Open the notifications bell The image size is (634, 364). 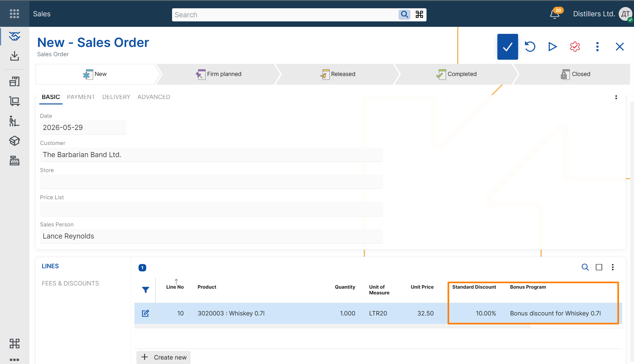[555, 14]
